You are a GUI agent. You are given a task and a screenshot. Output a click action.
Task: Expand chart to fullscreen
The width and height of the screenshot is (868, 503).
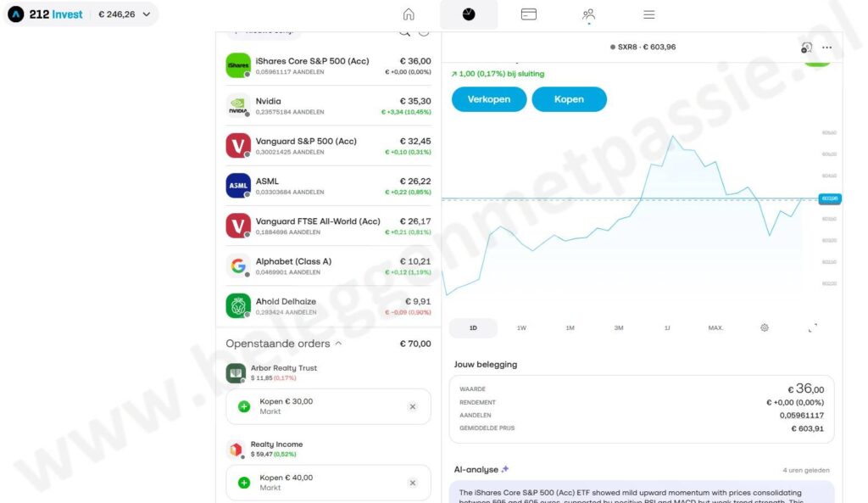(812, 328)
